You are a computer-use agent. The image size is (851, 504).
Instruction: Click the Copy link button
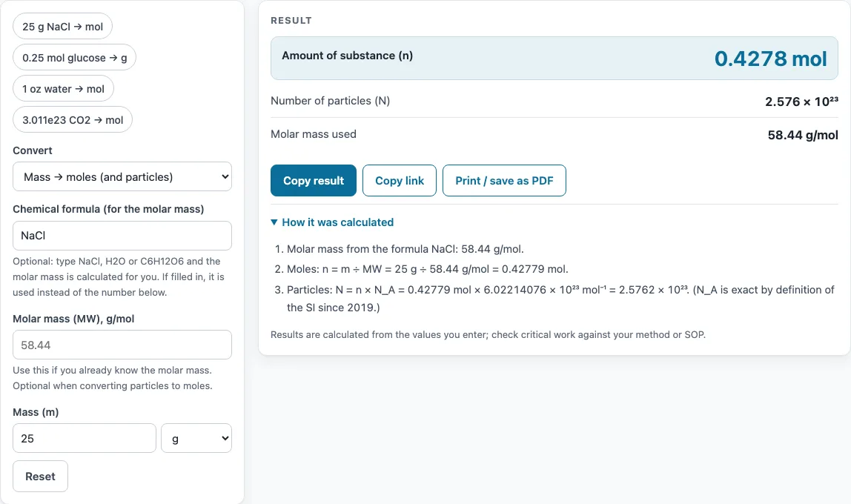400,181
